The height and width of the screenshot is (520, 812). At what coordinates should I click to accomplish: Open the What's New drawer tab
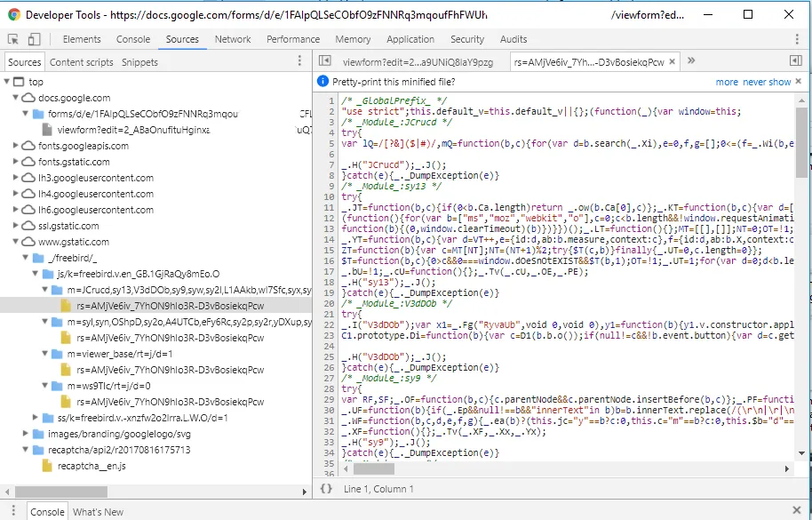click(98, 512)
